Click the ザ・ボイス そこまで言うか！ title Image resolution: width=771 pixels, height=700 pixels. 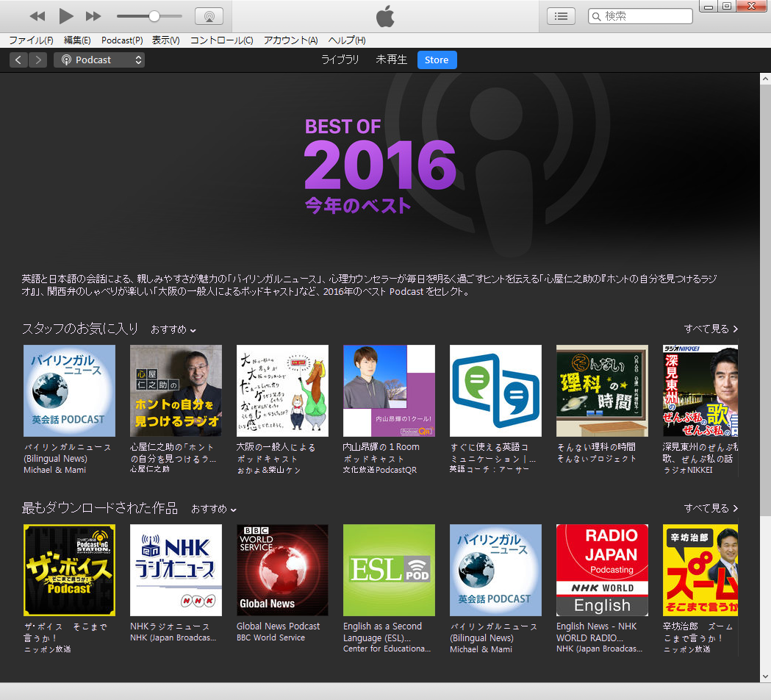(65, 632)
